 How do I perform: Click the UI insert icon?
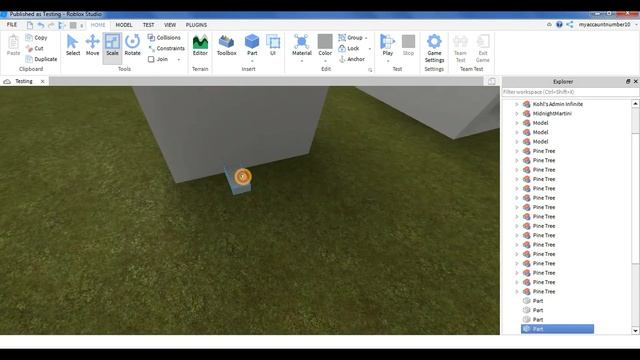273,45
